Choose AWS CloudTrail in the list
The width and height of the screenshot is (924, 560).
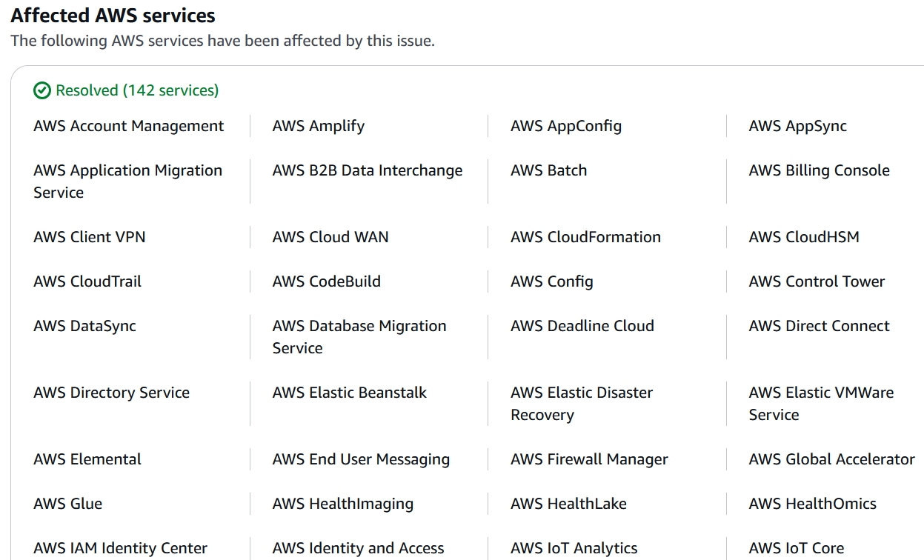click(87, 281)
